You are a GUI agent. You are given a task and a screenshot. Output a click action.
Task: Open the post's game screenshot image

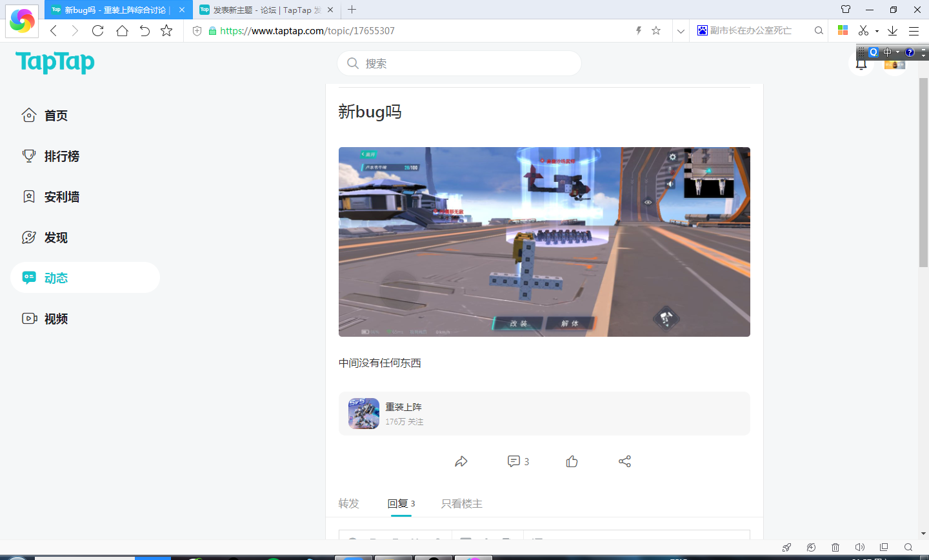click(x=544, y=242)
